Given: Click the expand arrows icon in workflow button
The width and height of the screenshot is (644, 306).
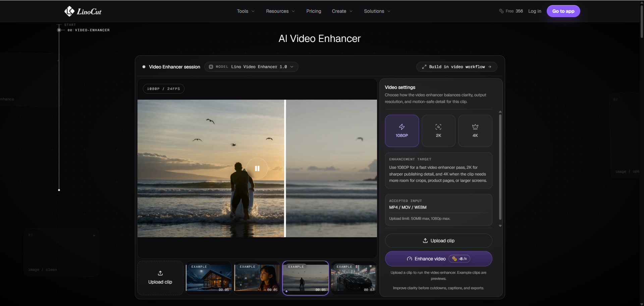Looking at the screenshot, I should [424, 67].
